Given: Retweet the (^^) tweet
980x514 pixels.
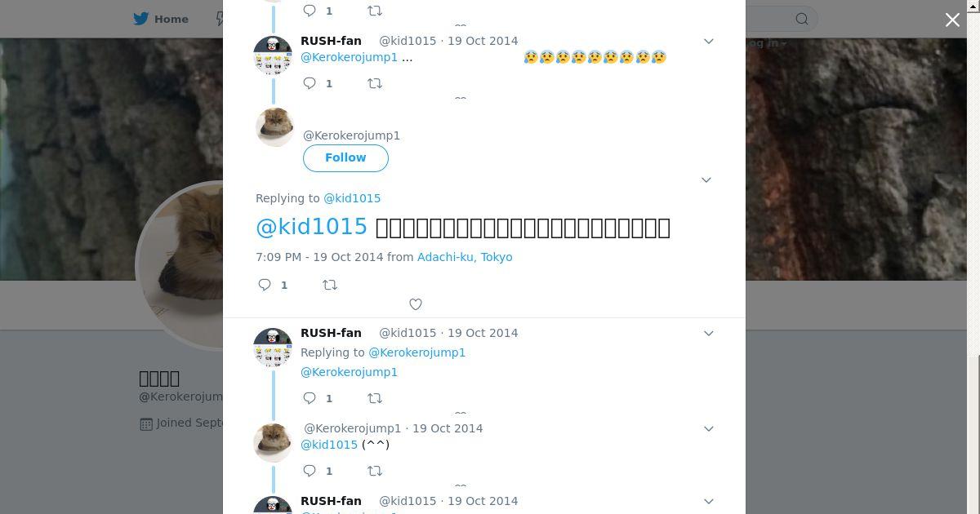Looking at the screenshot, I should [x=375, y=471].
